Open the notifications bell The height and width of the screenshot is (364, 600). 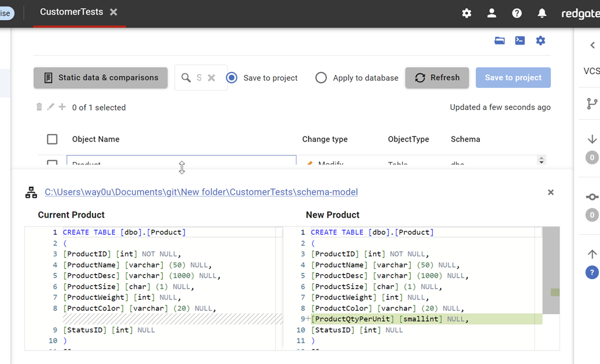[x=542, y=13]
